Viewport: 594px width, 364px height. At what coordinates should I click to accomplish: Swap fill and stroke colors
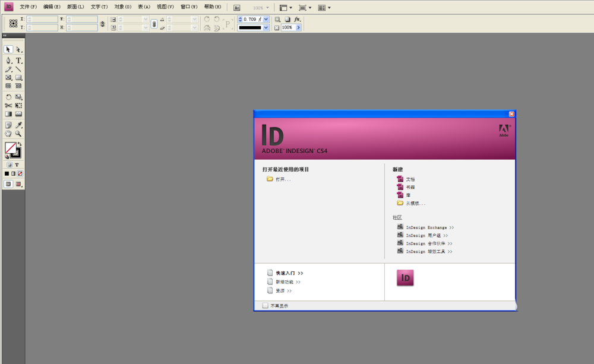coord(20,144)
